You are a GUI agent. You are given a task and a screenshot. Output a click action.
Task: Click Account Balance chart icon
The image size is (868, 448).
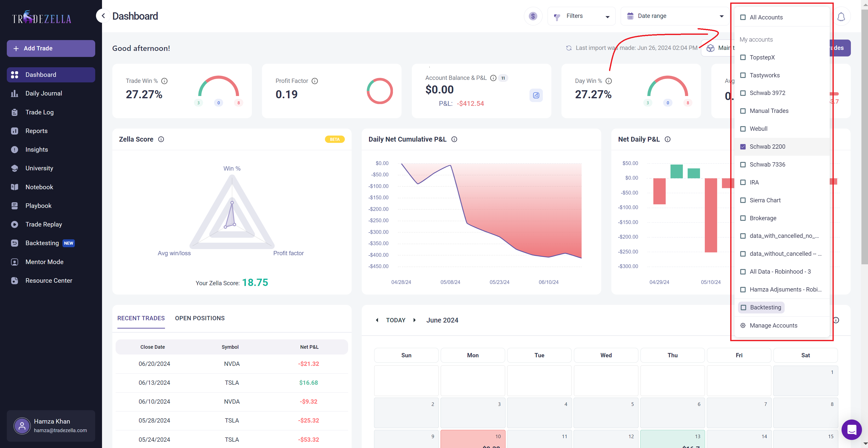click(x=536, y=95)
